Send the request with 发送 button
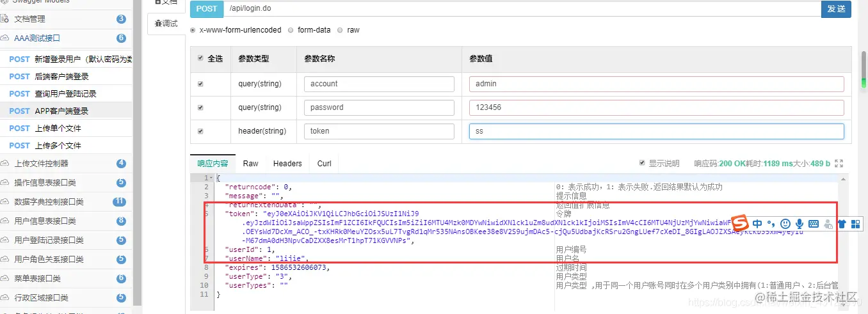Screen dimensions: 868x314 [836, 9]
